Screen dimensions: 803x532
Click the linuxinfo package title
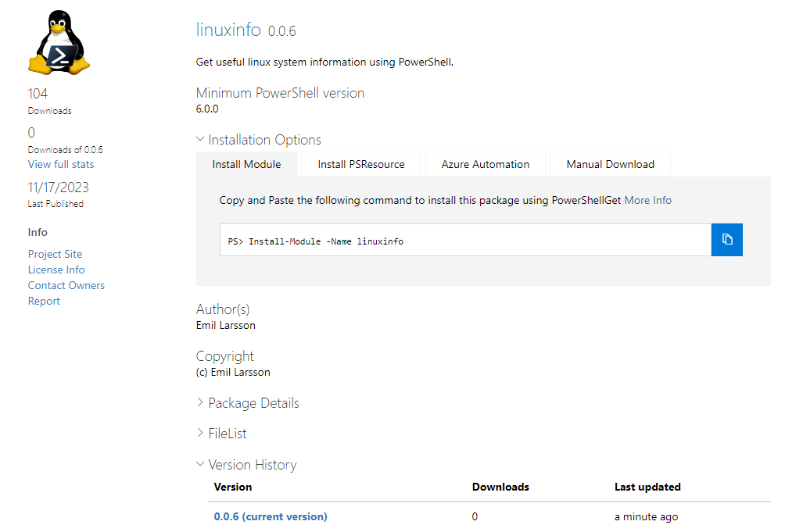228,30
